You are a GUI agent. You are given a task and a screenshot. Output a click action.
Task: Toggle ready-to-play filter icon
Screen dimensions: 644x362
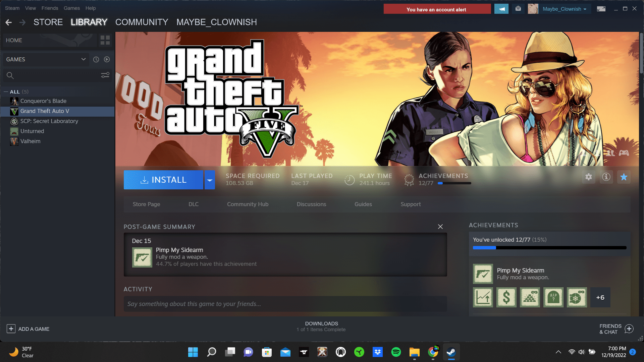[x=107, y=59]
